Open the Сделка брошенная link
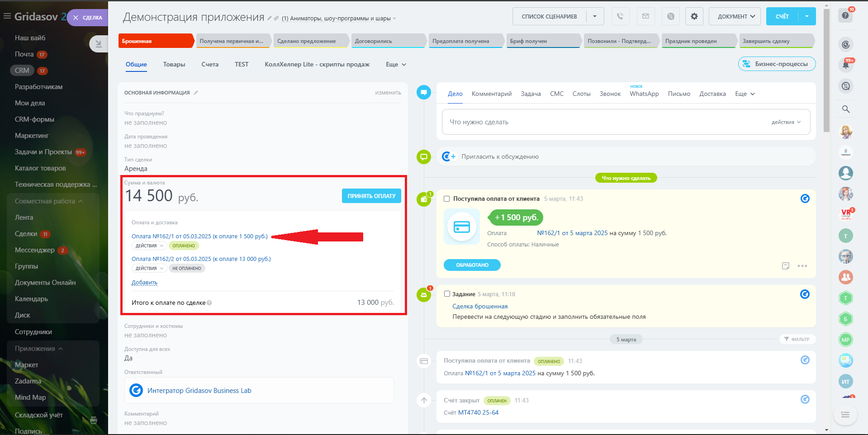This screenshot has height=435, width=868. click(480, 307)
